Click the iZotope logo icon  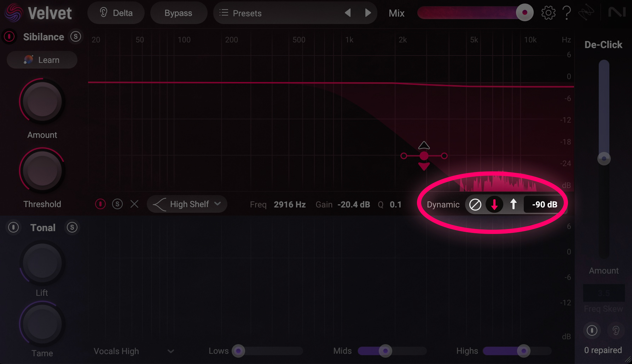(586, 13)
